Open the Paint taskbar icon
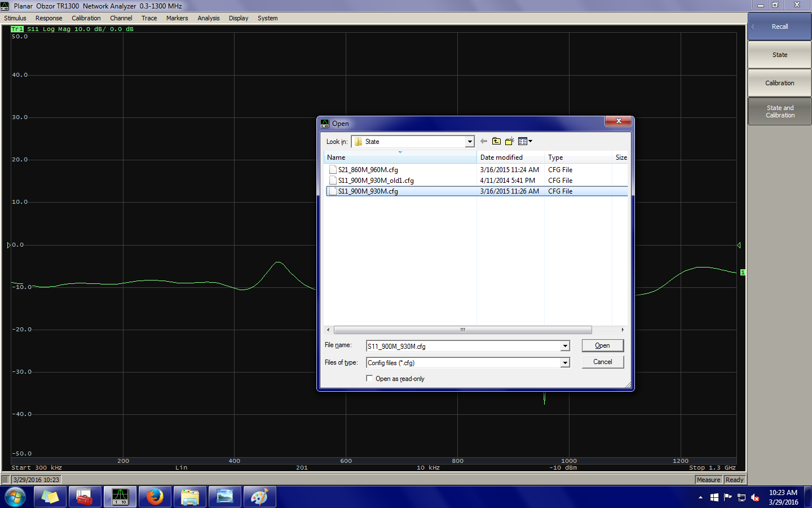 click(x=259, y=497)
